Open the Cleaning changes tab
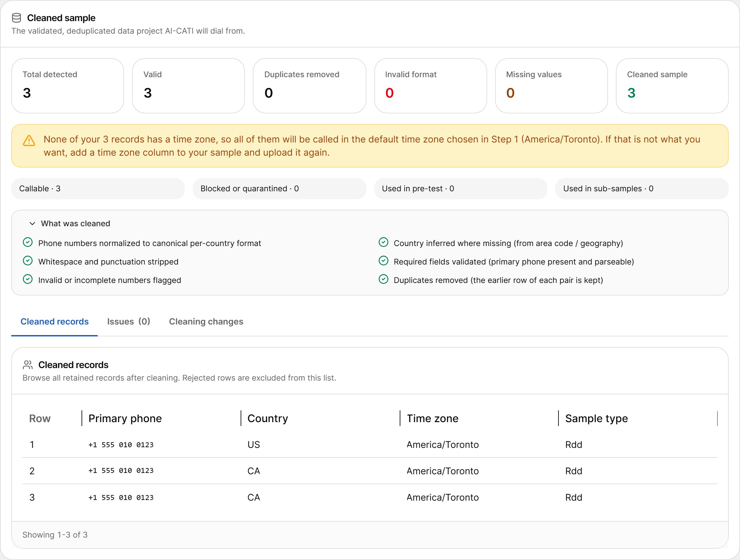Image resolution: width=740 pixels, height=560 pixels. 206,322
